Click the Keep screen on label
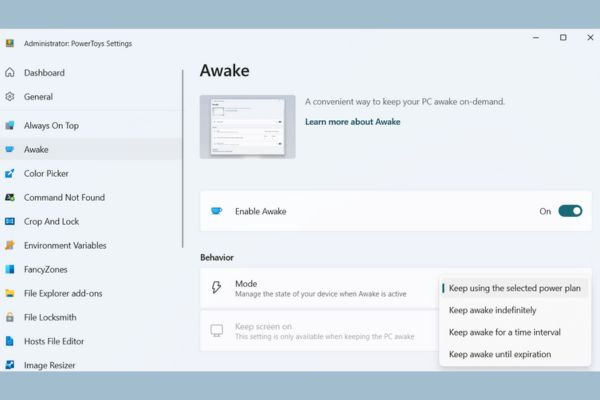The height and width of the screenshot is (400, 600). pos(263,327)
